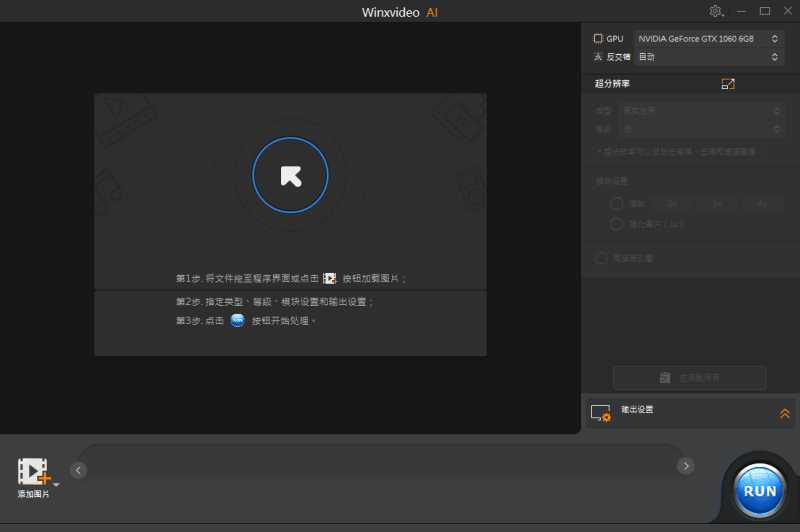Screen dimensions: 800x532
Task: Open settings gear in title bar
Action: [716, 11]
